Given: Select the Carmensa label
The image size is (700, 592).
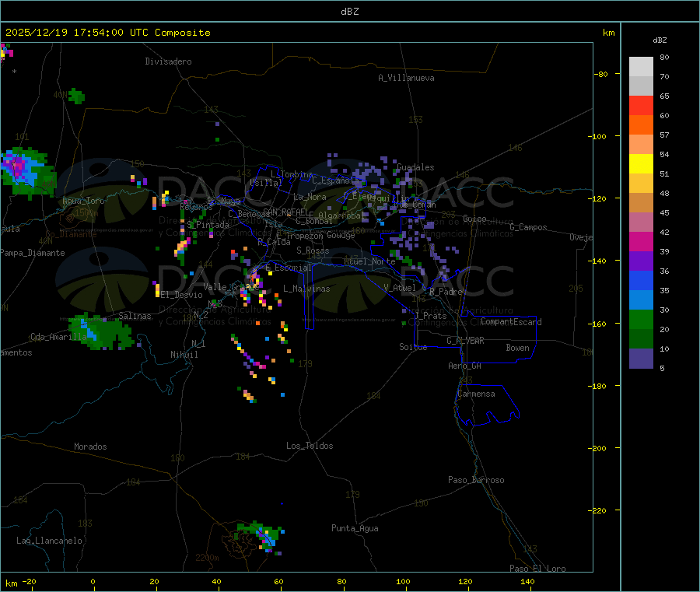Looking at the screenshot, I should pyautogui.click(x=476, y=394).
